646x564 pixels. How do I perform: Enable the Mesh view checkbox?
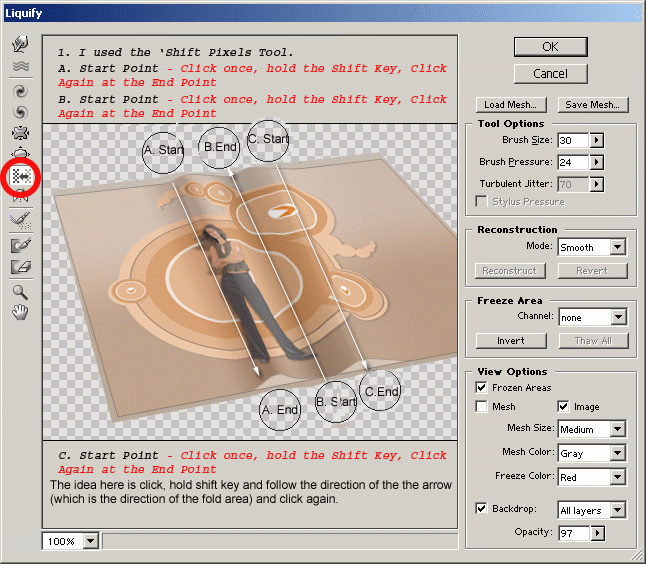click(481, 406)
